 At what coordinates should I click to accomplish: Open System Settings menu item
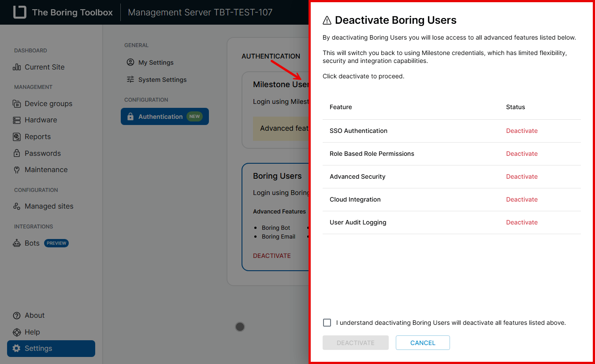pos(162,80)
